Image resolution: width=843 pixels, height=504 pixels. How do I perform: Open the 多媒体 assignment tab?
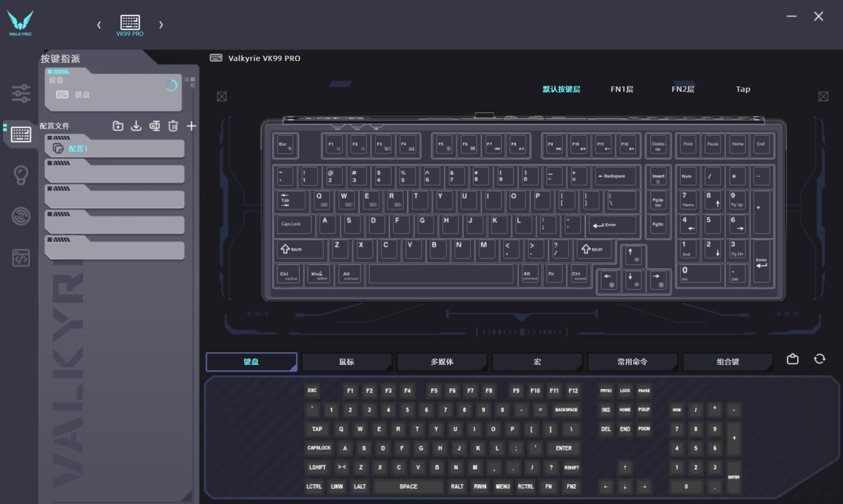[442, 362]
